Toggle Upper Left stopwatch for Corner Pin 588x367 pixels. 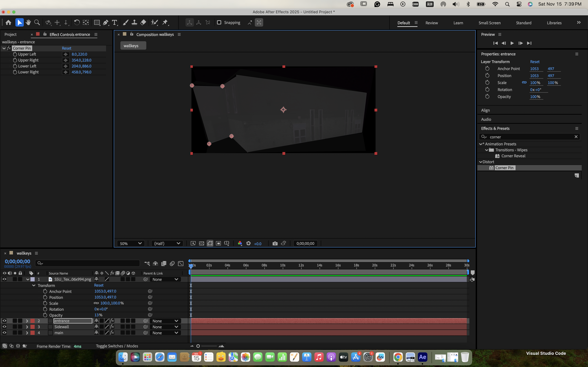(15, 54)
